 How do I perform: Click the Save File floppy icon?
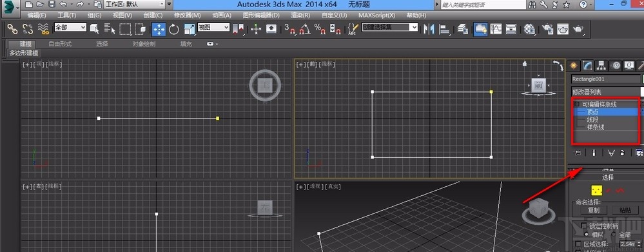tap(52, 5)
